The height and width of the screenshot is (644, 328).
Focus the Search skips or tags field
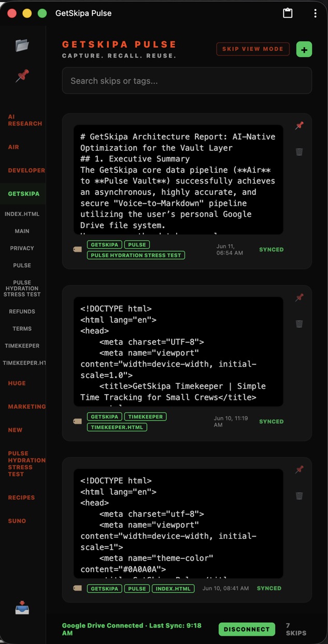click(187, 81)
